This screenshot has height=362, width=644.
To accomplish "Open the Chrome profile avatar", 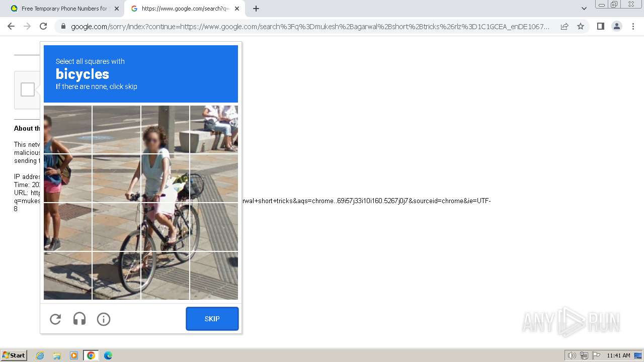I will tap(616, 26).
